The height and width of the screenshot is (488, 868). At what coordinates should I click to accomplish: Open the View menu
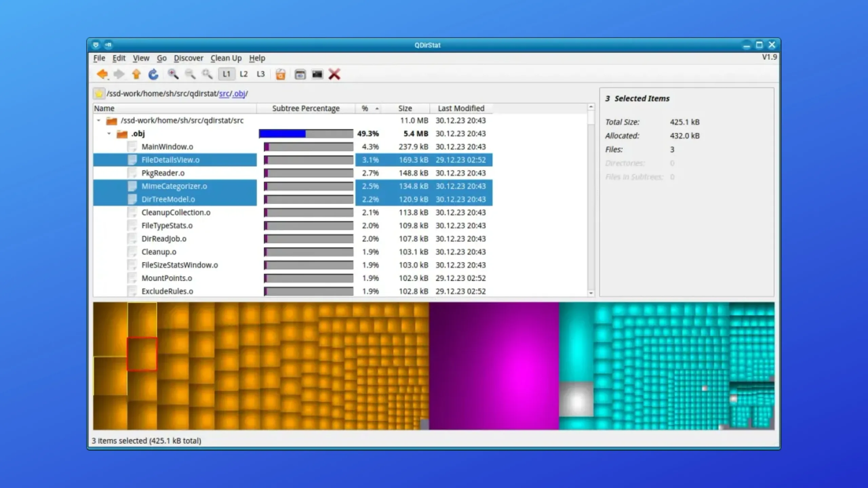tap(141, 58)
